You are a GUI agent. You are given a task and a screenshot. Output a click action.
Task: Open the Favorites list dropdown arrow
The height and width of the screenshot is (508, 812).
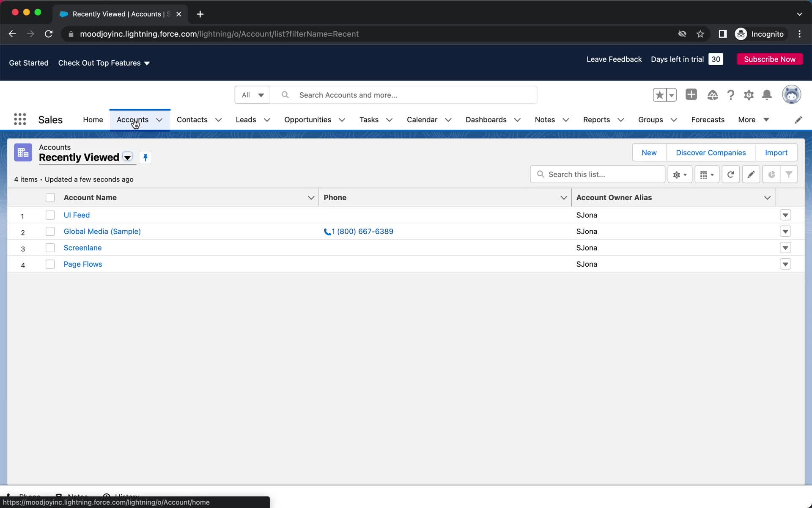point(672,95)
